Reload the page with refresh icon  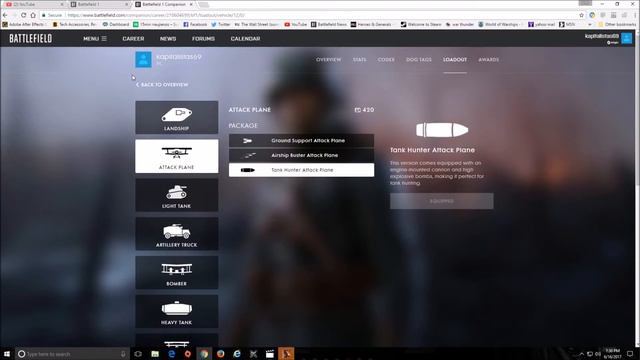24,15
